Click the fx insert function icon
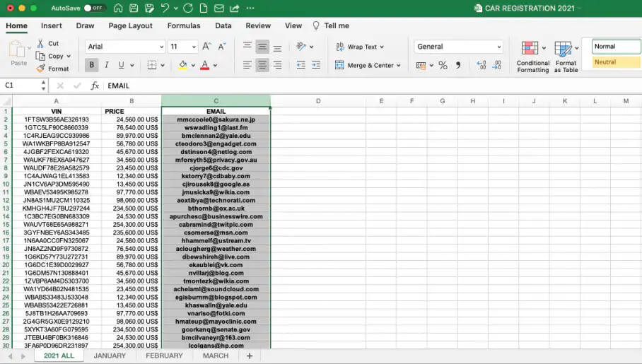 95,86
